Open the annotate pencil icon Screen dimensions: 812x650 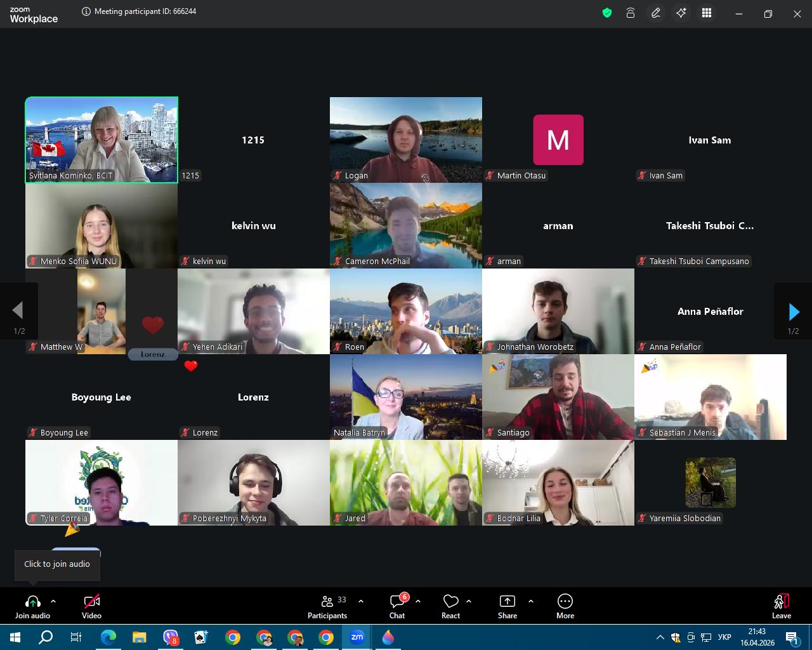pyautogui.click(x=656, y=13)
